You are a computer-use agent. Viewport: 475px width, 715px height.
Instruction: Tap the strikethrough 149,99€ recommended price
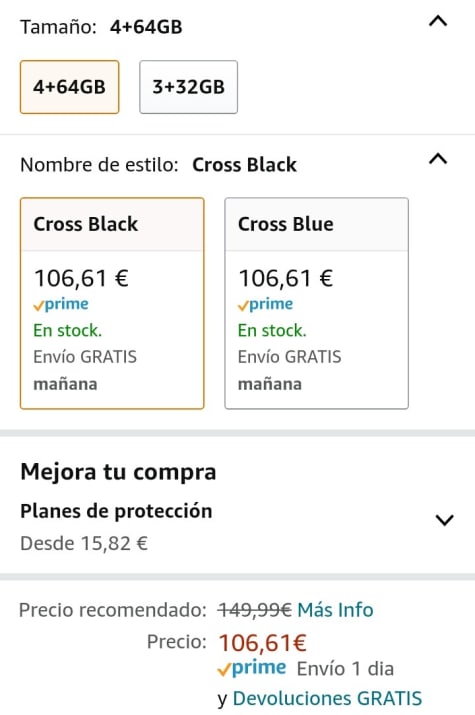(254, 610)
